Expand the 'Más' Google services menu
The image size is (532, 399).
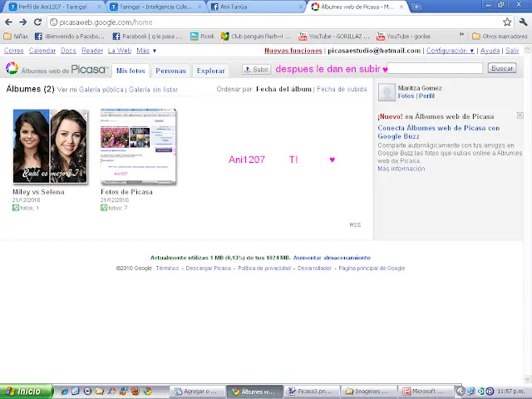(146, 51)
